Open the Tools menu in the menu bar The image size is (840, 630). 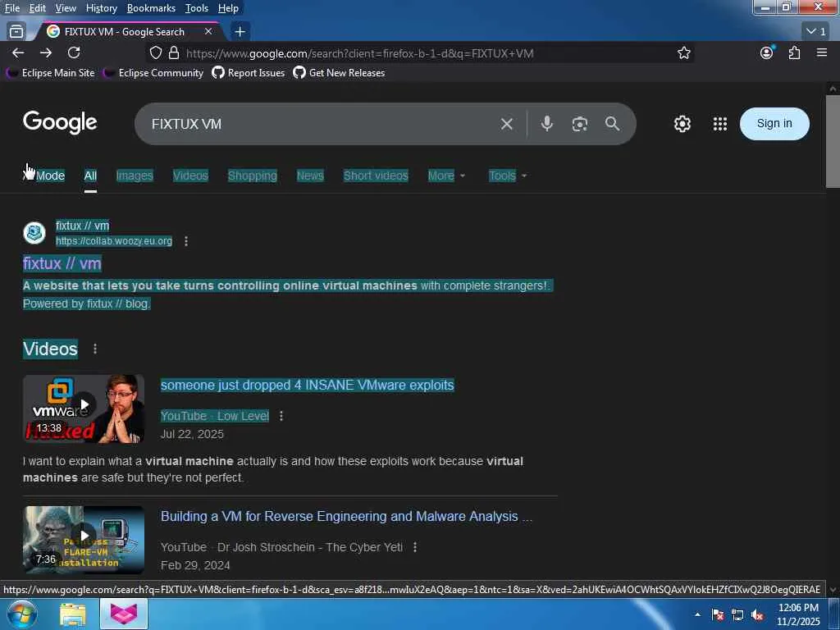click(197, 8)
